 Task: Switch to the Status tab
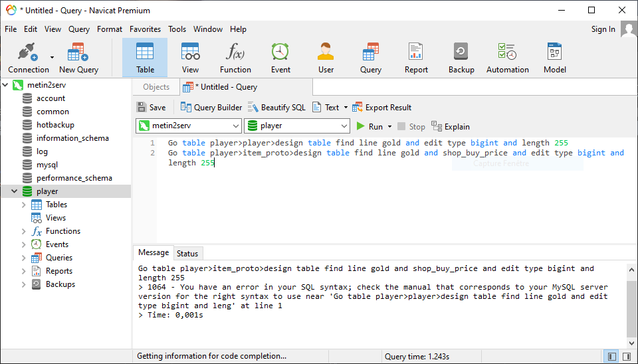[187, 253]
